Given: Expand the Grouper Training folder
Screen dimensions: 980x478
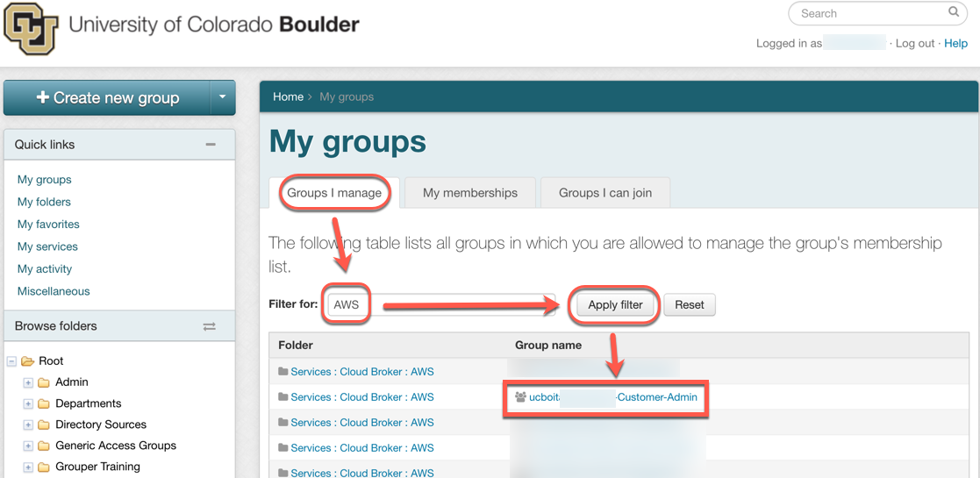Looking at the screenshot, I should pos(27,467).
